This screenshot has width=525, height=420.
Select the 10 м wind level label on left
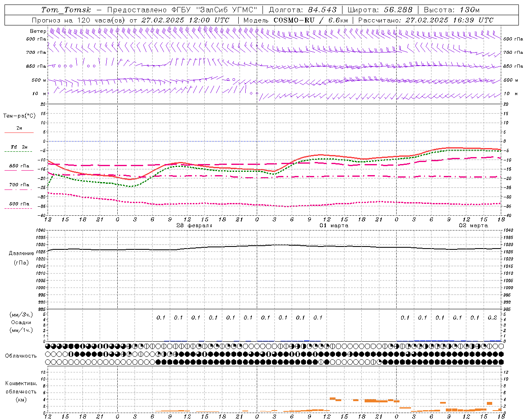tap(39, 94)
